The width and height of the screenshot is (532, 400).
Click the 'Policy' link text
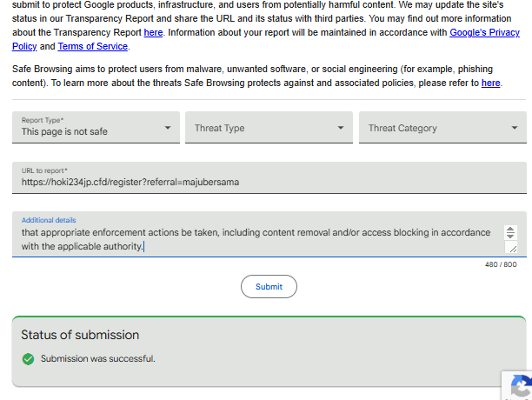[x=24, y=46]
